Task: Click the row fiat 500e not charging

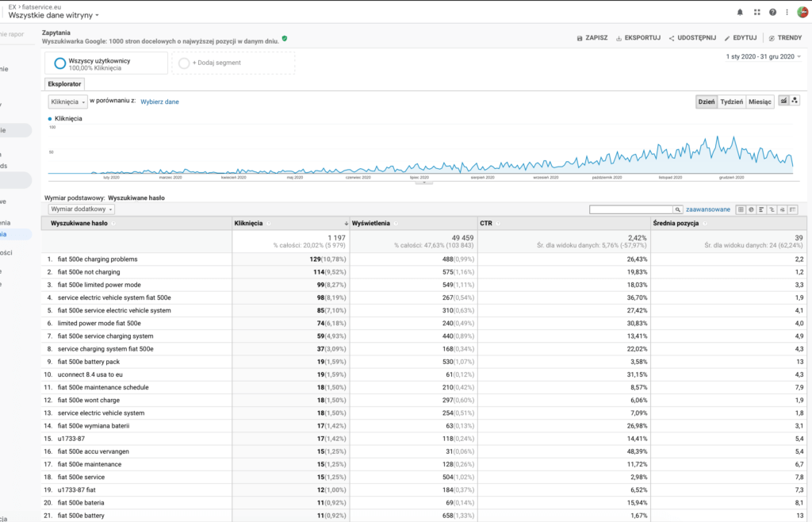Action: tap(424, 272)
